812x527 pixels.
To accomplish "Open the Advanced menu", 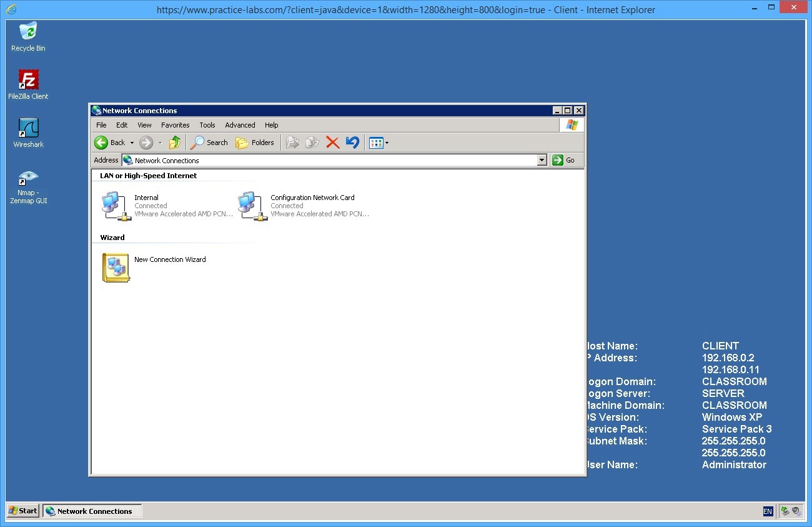I will 240,125.
